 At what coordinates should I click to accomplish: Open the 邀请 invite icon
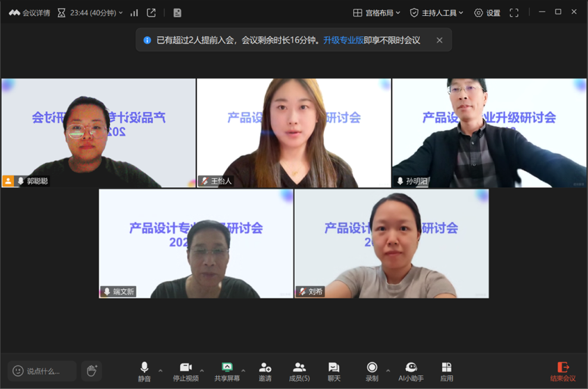(x=265, y=371)
